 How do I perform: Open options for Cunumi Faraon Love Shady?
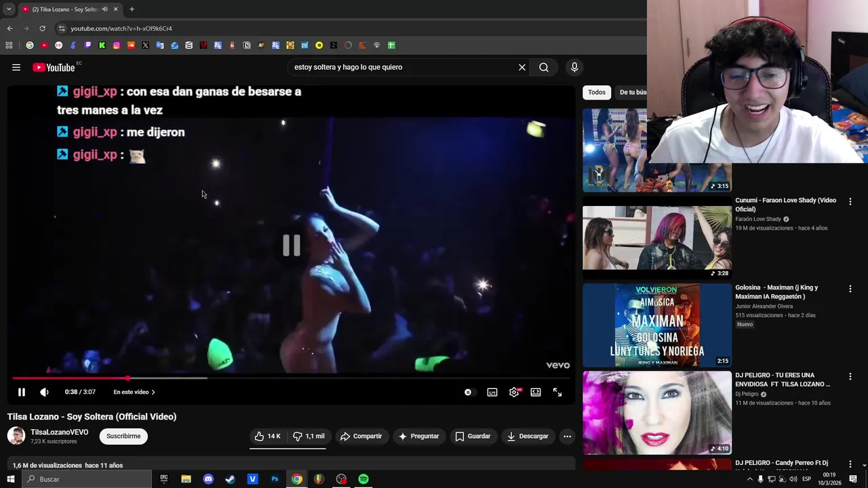pyautogui.click(x=850, y=201)
